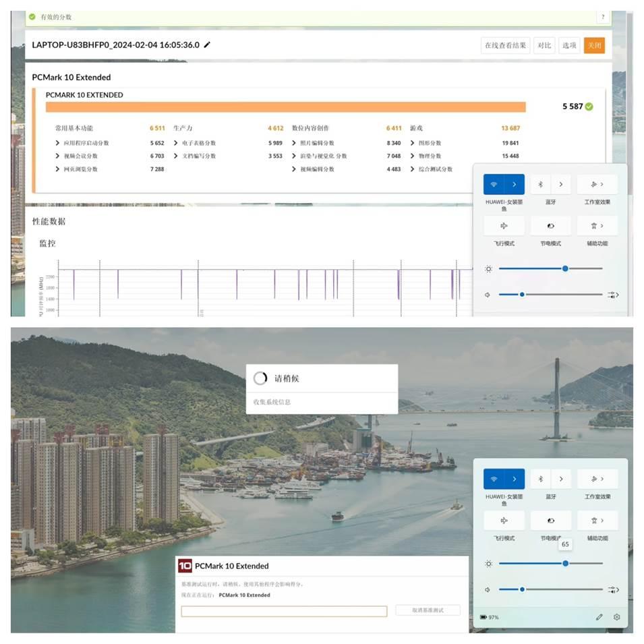Open 辅助功能 accessibility options in the upper quick settings panel
The width and height of the screenshot is (644, 644).
597,226
